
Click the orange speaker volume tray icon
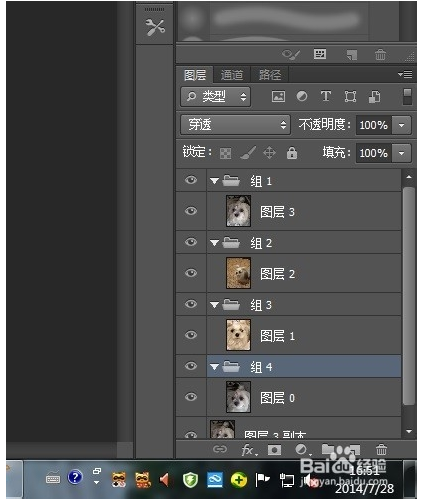(165, 480)
